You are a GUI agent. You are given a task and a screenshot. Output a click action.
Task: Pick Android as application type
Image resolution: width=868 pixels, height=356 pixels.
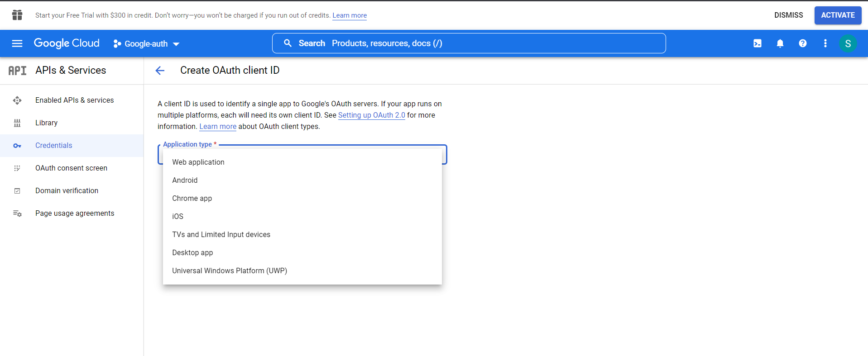(x=185, y=180)
